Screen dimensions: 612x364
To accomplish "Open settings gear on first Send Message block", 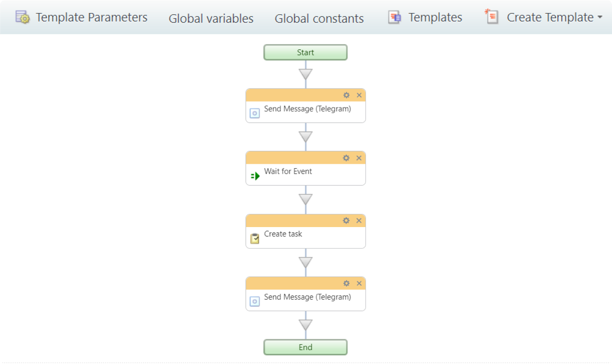I will coord(346,95).
